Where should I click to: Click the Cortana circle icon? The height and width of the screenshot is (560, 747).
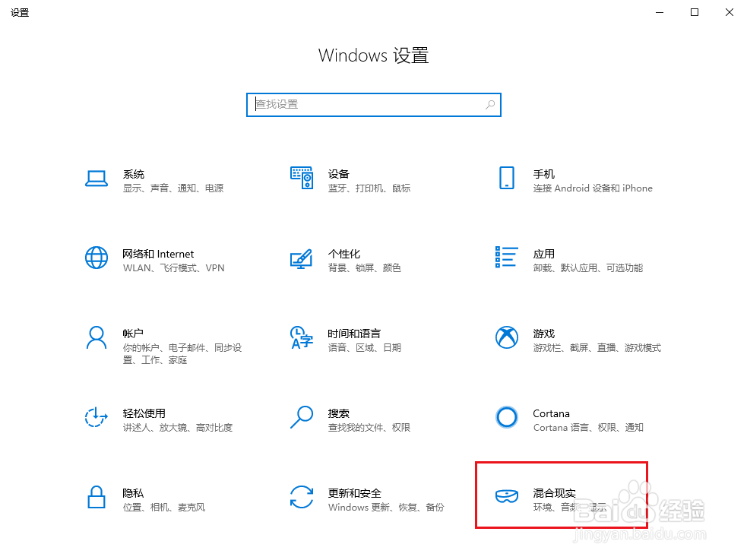pos(506,417)
